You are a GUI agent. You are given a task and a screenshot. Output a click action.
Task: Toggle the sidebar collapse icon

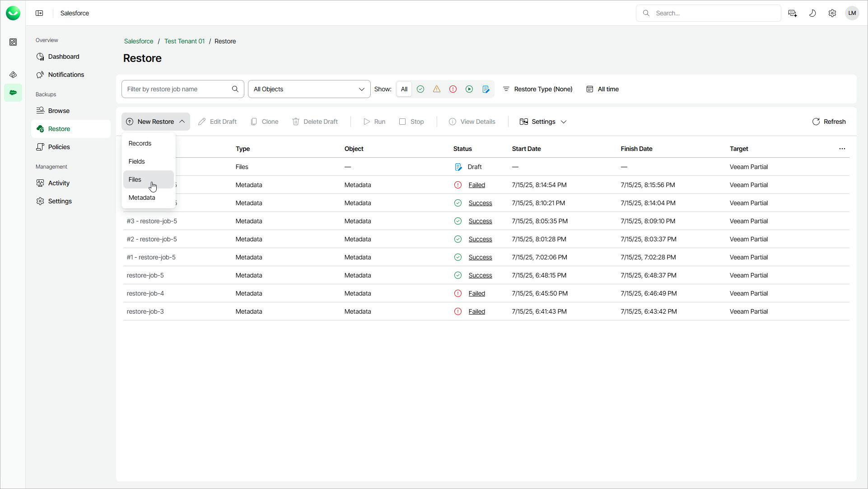(39, 13)
